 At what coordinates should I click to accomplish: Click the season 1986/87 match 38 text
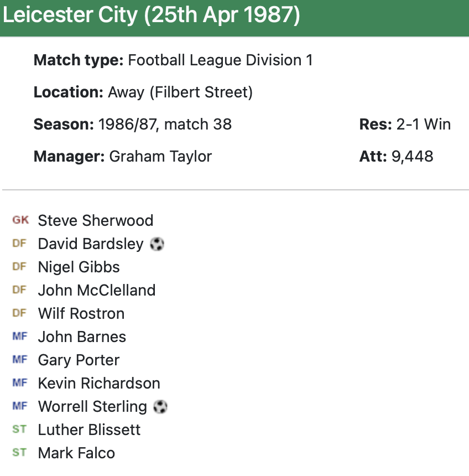(165, 124)
